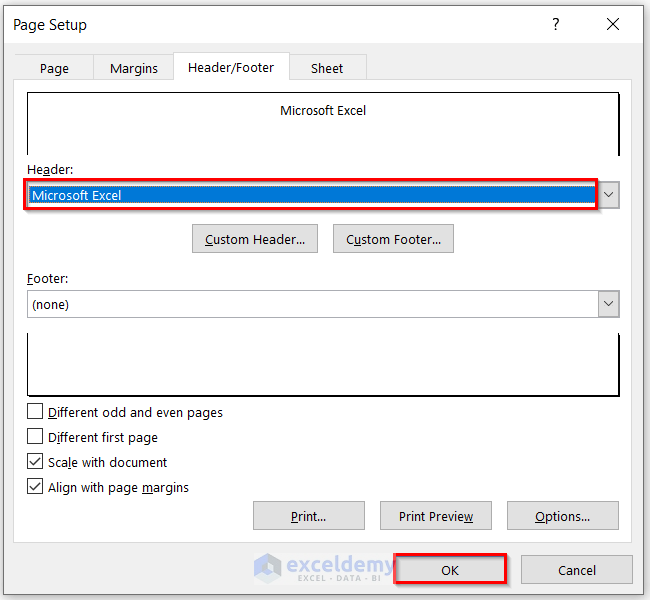Open Print Preview
The height and width of the screenshot is (600, 650).
[436, 516]
